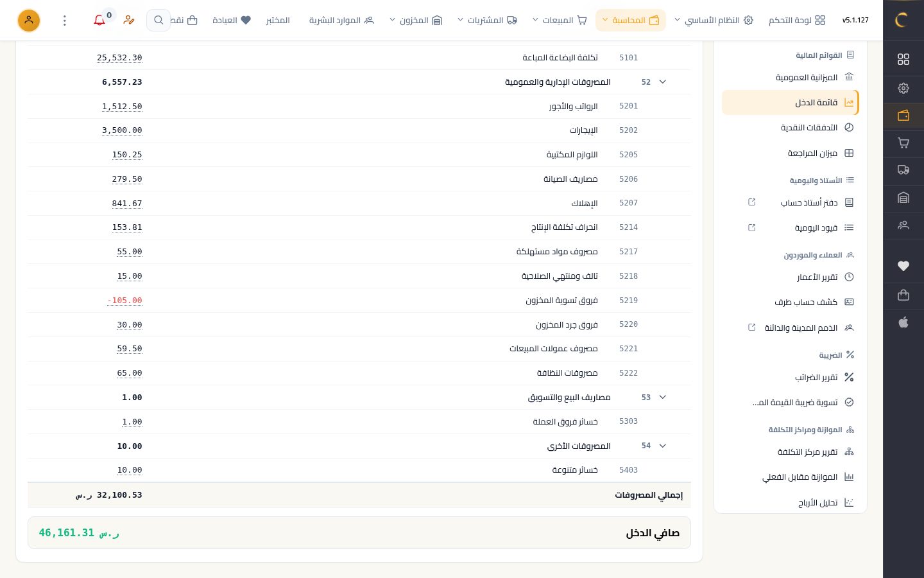
Task: Click the amount 25,532.30 for تكلفة البضاعة المباعة
Action: [119, 58]
